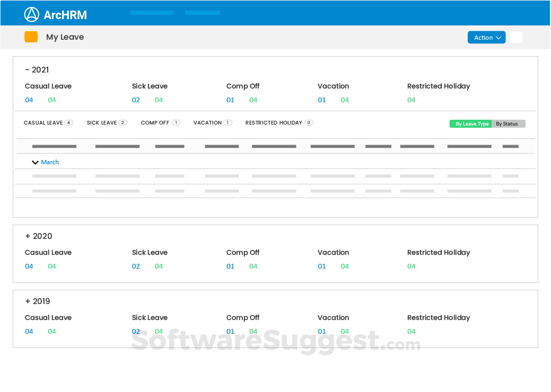Screen dimensions: 551x392
Task: Click the white square button beside Action
Action: tap(515, 37)
